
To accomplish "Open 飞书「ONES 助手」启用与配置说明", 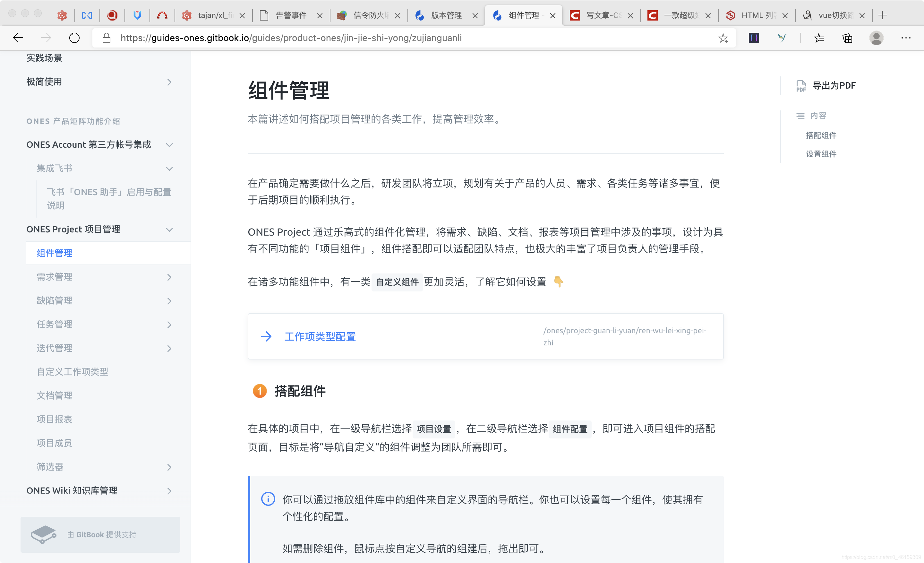I will [x=109, y=199].
